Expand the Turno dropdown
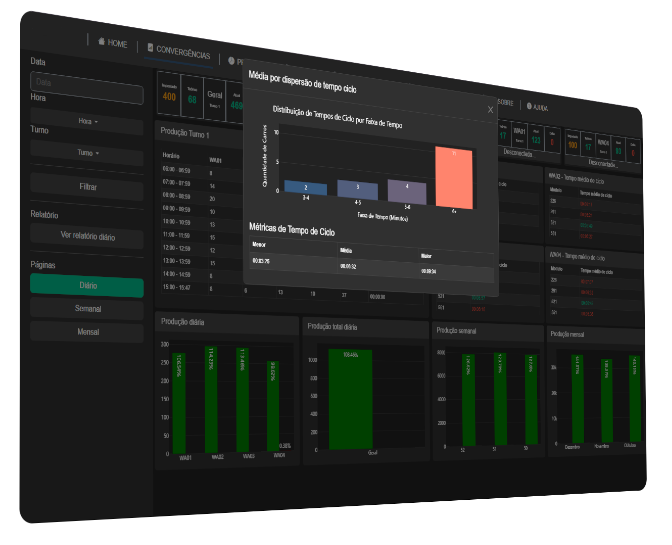Viewport: 672px width, 545px height. pyautogui.click(x=87, y=153)
